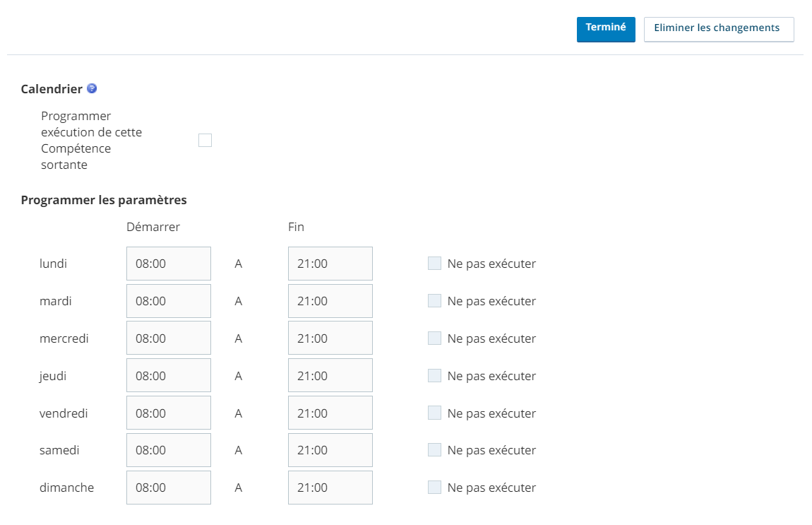Click the vendredi row label
Screen dimensions: 812x525
(64, 413)
